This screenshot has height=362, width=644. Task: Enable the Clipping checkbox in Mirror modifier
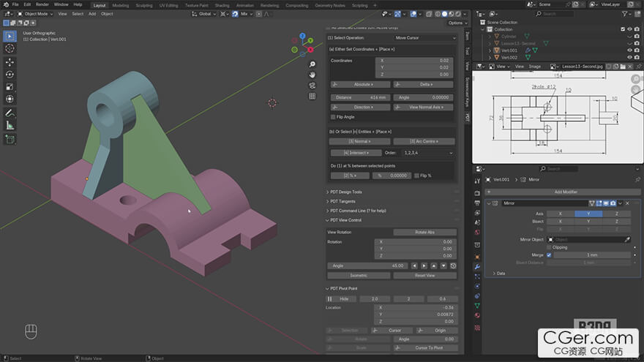pos(549,247)
